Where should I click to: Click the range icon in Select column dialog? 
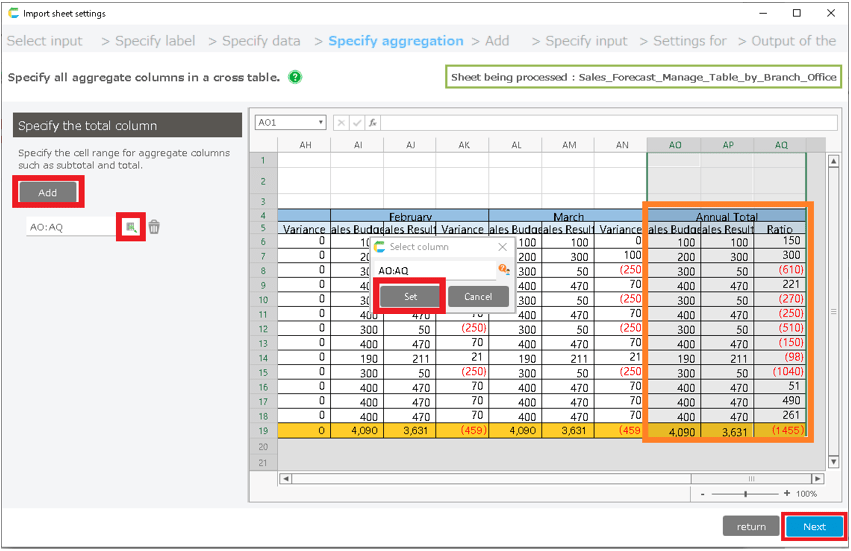(x=504, y=270)
